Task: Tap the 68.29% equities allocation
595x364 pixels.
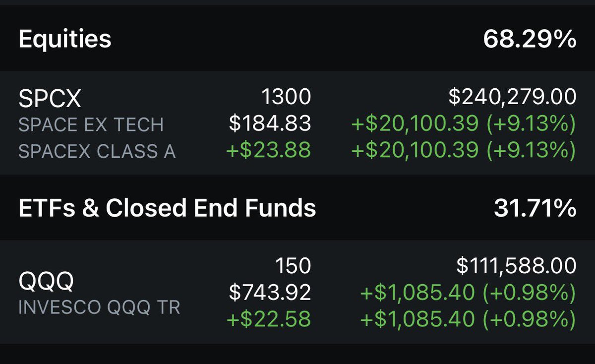Action: coord(530,39)
